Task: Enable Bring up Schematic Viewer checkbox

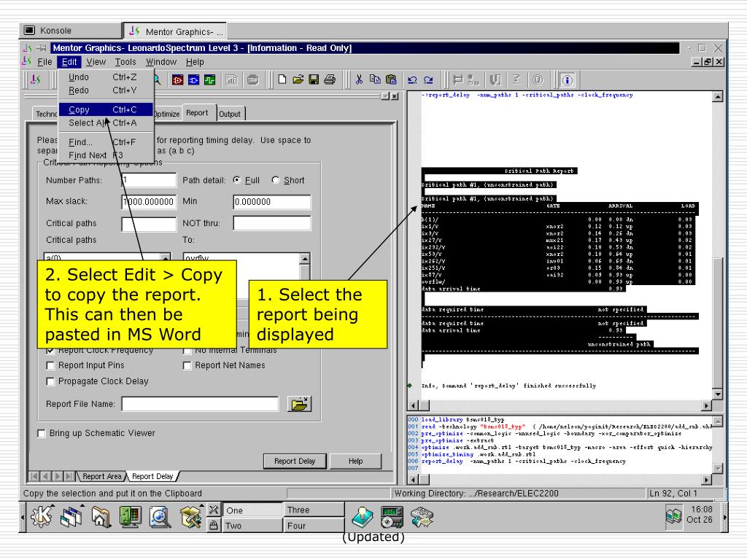Action: [42, 433]
